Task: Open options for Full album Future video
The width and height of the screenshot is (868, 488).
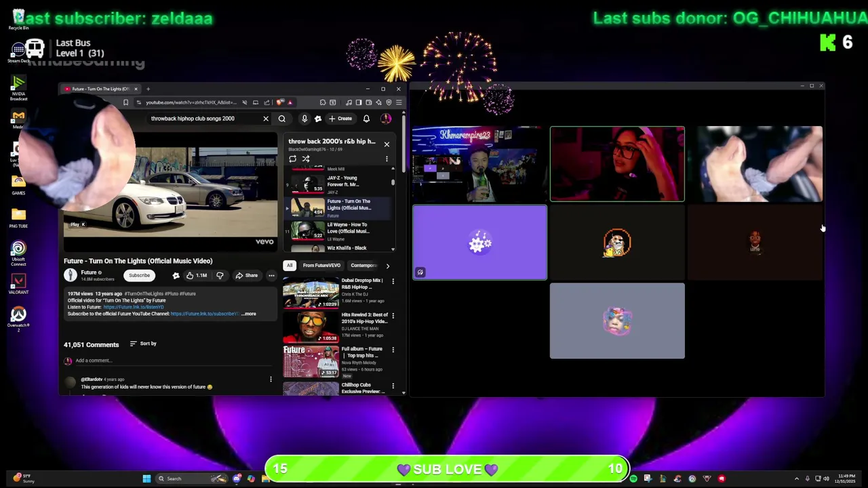Action: pyautogui.click(x=393, y=350)
